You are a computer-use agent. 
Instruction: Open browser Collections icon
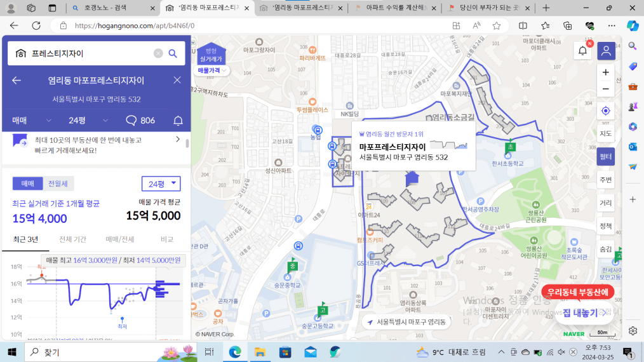[x=567, y=25]
